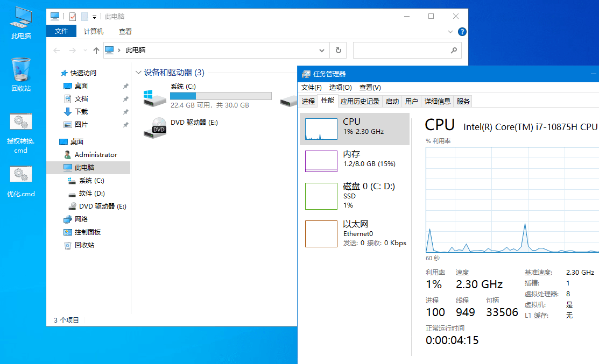Viewport: 599px width, 364px height.
Task: Expand the quick access toolbar customize dropdown
Action: [93, 16]
